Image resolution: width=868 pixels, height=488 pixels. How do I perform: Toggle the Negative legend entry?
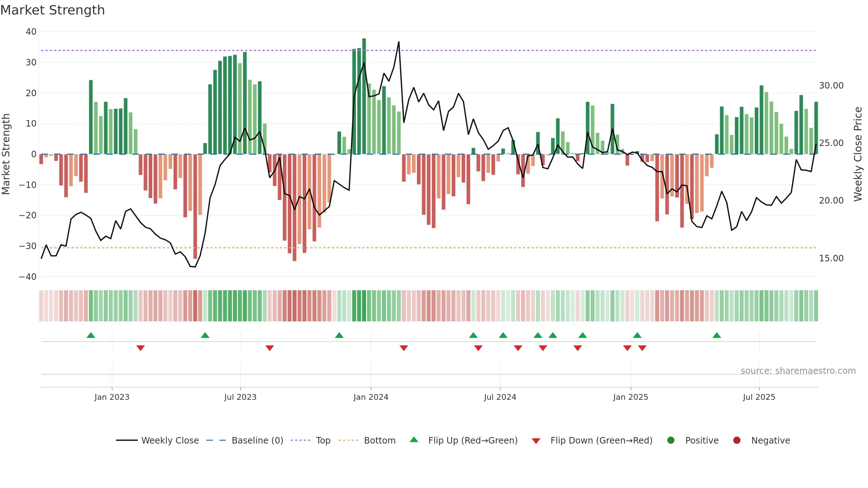point(761,440)
